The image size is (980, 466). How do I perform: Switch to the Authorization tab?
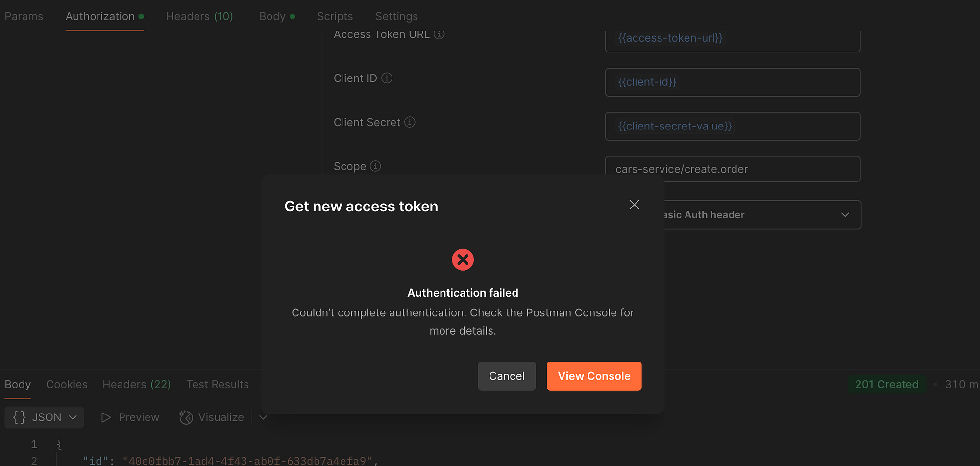pos(104,16)
